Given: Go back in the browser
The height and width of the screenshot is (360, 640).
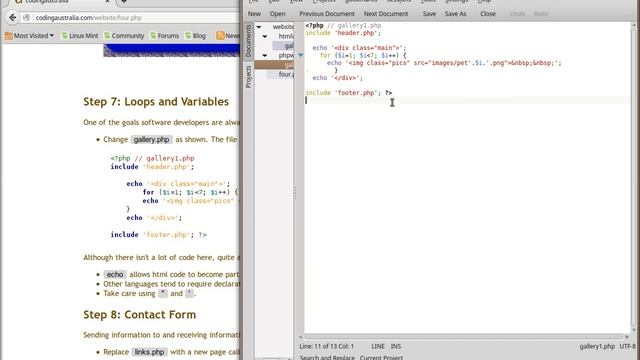Looking at the screenshot, I should [x=13, y=18].
